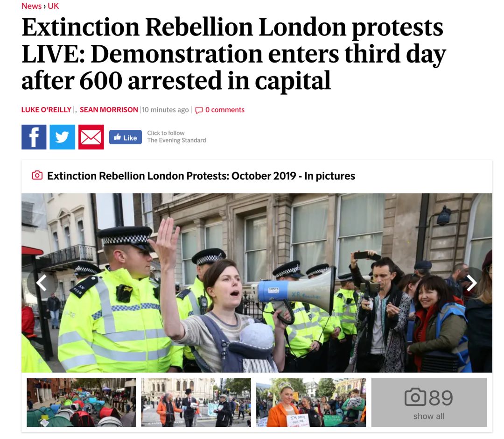Select thumbnail of colorful protest tents
The image size is (504, 439).
(81, 402)
